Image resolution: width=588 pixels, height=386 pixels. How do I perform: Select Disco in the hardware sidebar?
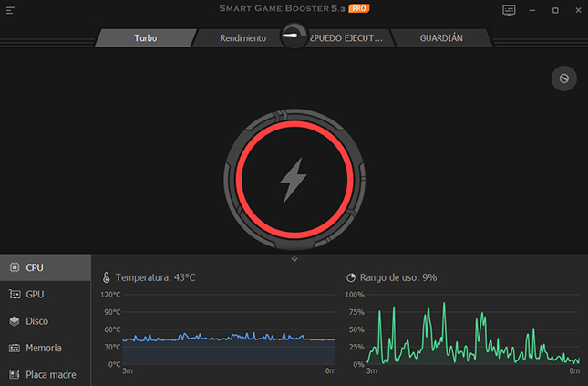click(46, 321)
